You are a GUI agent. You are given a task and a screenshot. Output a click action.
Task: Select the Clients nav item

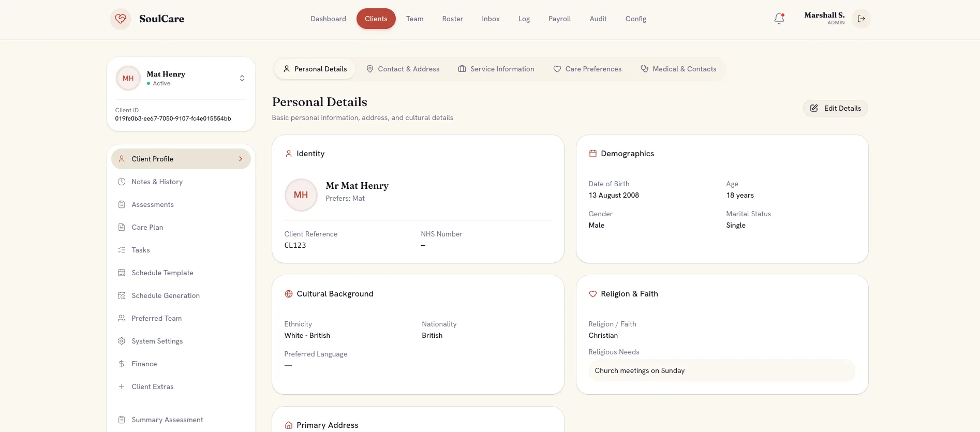(376, 19)
